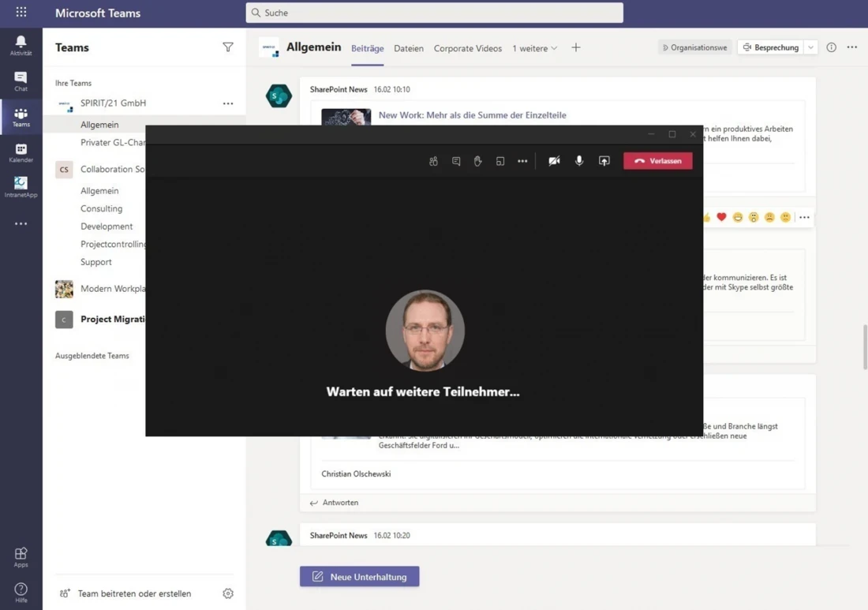The height and width of the screenshot is (610, 868).
Task: Open the meeting chat panel
Action: coord(456,161)
